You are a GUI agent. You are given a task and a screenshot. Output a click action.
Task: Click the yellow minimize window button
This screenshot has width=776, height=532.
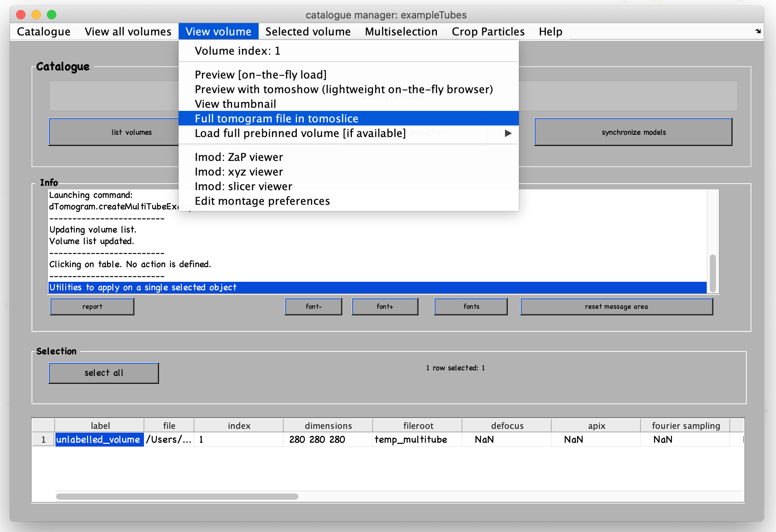click(x=36, y=15)
